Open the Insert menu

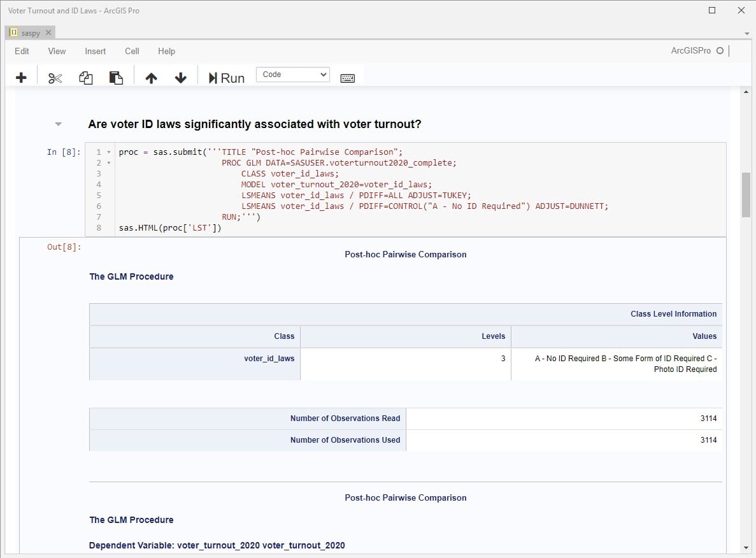tap(96, 51)
